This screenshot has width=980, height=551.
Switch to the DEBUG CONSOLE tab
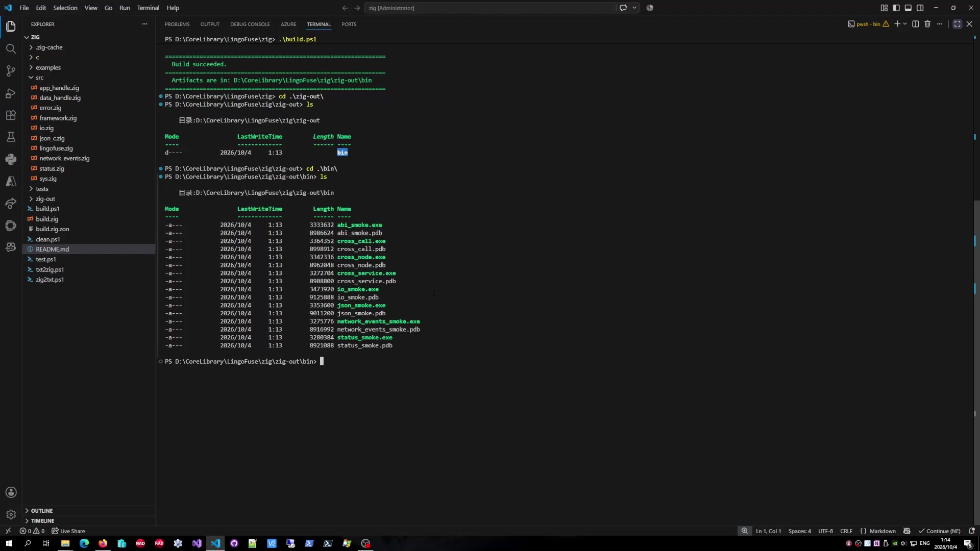coord(250,24)
